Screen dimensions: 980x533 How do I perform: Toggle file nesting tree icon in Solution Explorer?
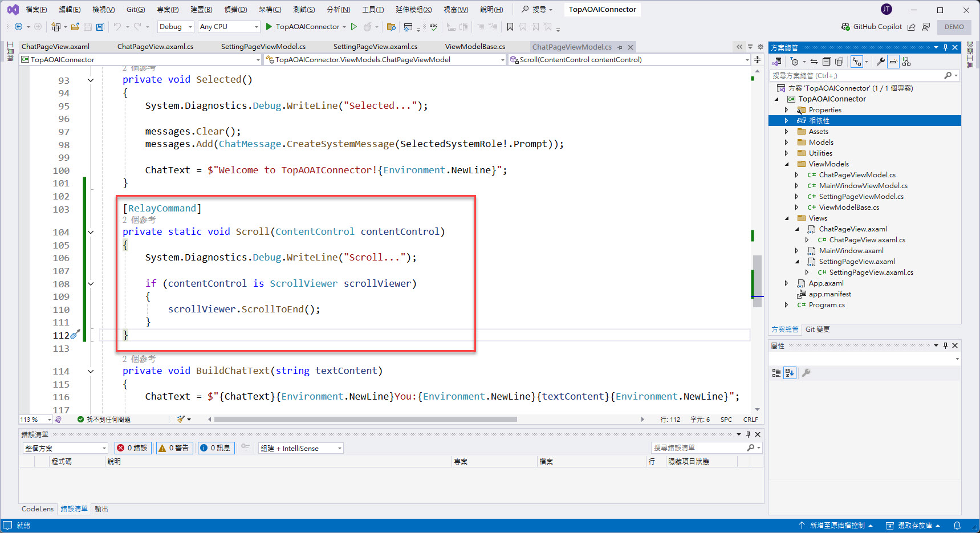pyautogui.click(x=857, y=62)
